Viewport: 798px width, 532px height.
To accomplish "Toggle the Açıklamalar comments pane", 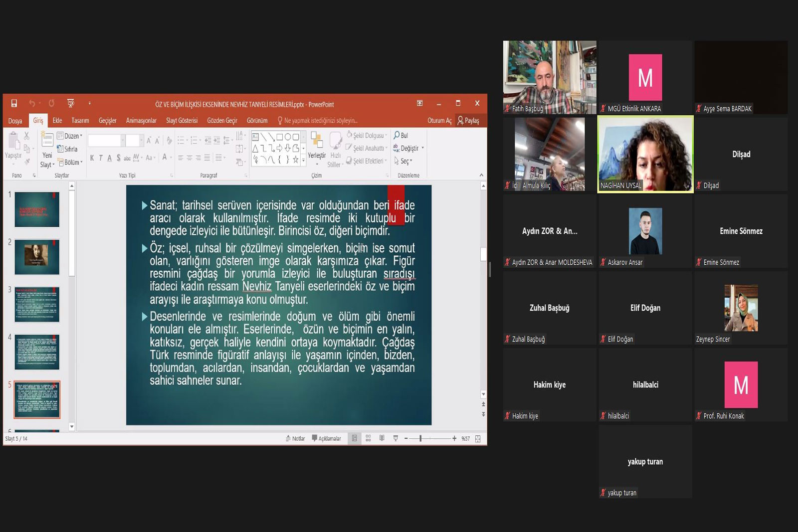I will click(x=327, y=438).
